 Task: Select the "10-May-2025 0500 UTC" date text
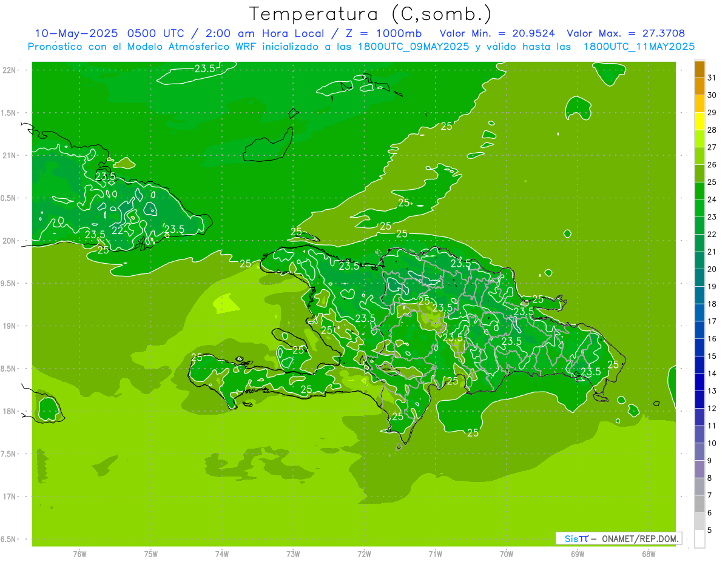point(112,33)
